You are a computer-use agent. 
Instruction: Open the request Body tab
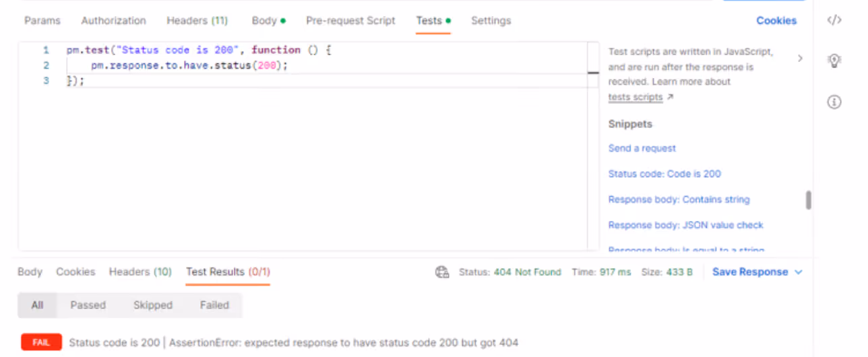point(268,21)
